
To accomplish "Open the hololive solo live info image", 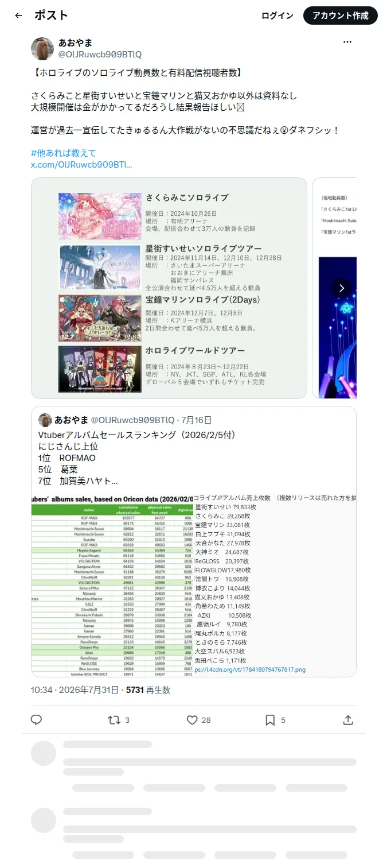I will point(169,288).
